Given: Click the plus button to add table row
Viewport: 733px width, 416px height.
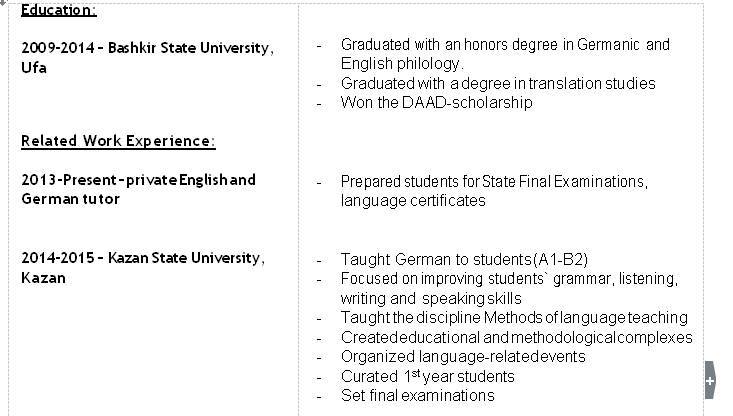Looking at the screenshot, I should pos(710,381).
